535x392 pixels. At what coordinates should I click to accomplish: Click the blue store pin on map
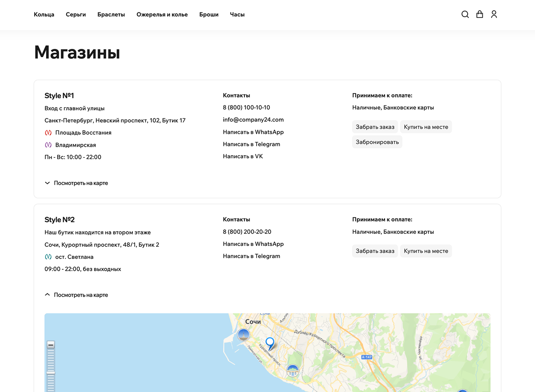[270, 343]
